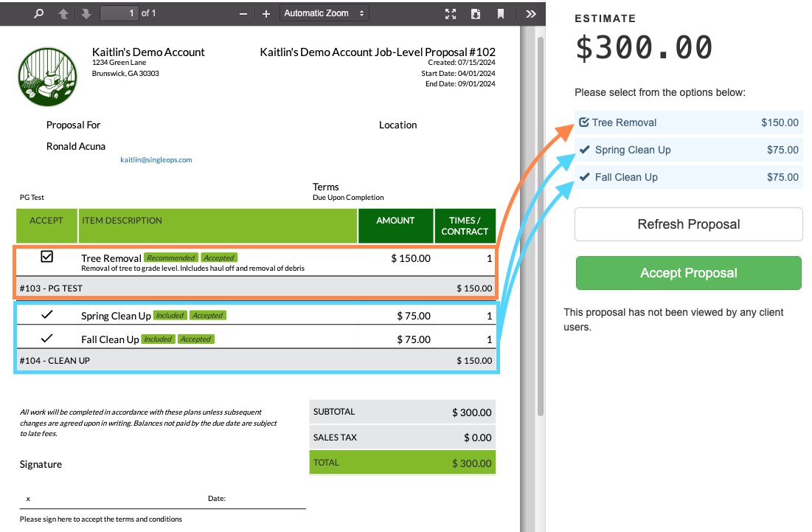Switch to presentation (fullscreen) mode
The image size is (812, 532).
click(x=451, y=13)
